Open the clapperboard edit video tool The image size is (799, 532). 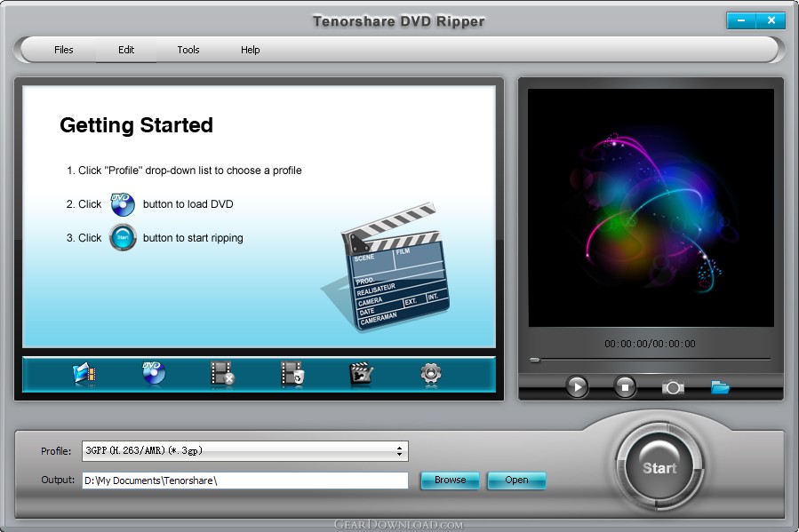coord(361,374)
